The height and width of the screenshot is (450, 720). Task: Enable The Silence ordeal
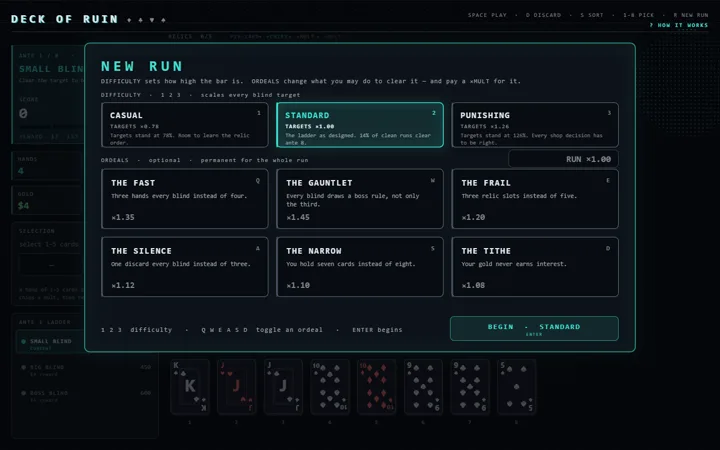(x=185, y=267)
